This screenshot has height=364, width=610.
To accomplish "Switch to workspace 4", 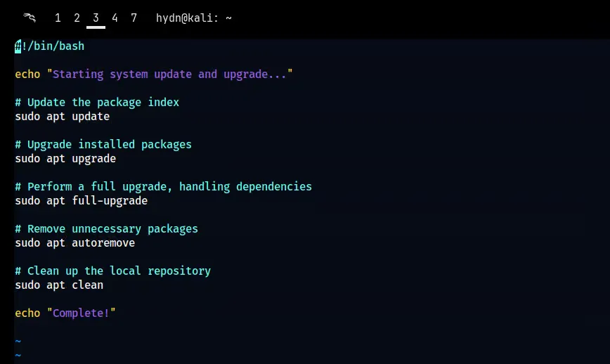I will point(115,18).
